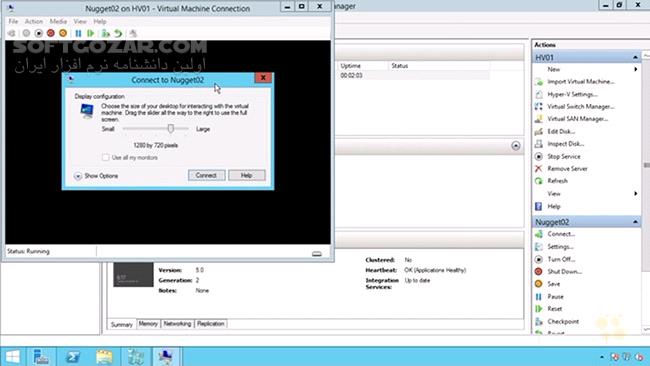Viewport: 650px width, 366px height.
Task: Click the orange Save toolbar icon
Action: point(63,33)
